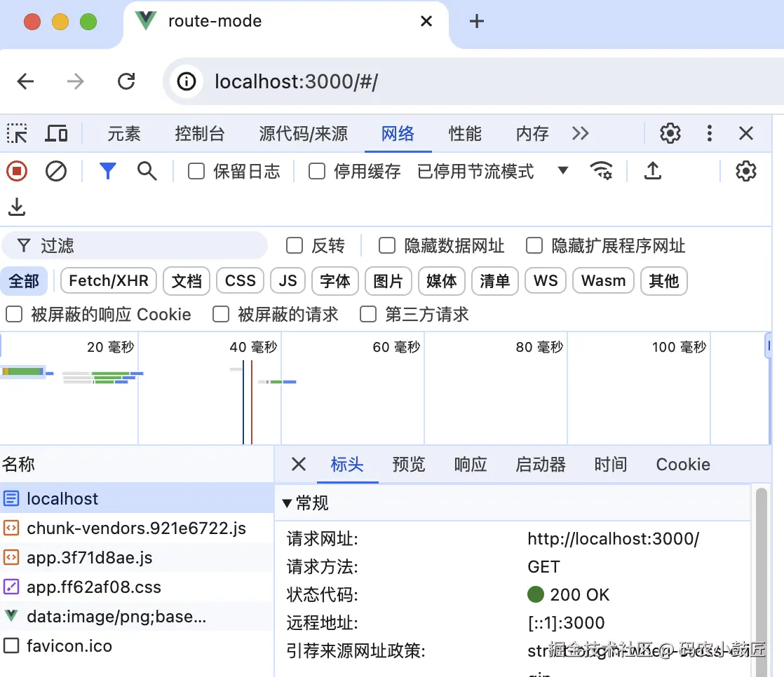Reload the page
Viewport: 784px width, 677px height.
pos(126,81)
